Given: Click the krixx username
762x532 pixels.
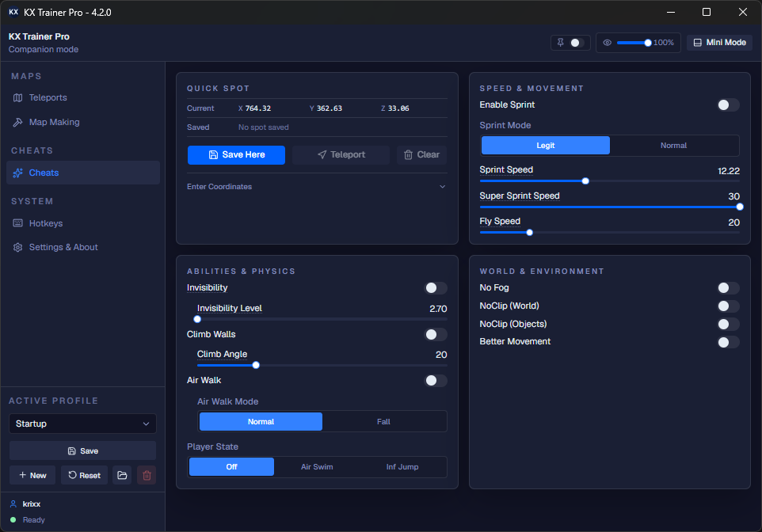Looking at the screenshot, I should point(32,503).
